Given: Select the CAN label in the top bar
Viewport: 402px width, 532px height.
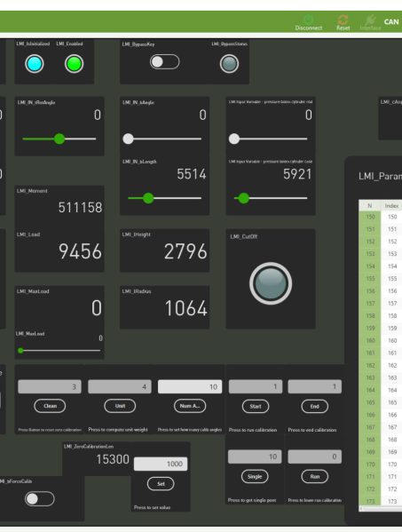Looking at the screenshot, I should (391, 21).
